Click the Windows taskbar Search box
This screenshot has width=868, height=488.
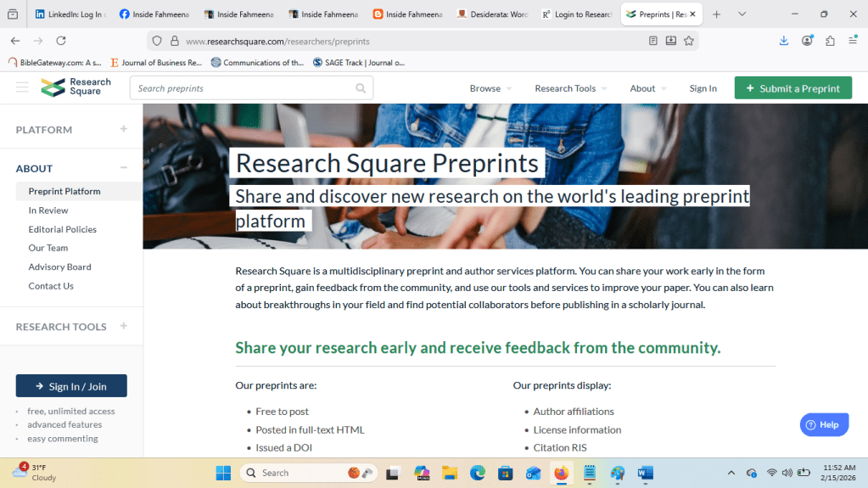click(x=308, y=473)
